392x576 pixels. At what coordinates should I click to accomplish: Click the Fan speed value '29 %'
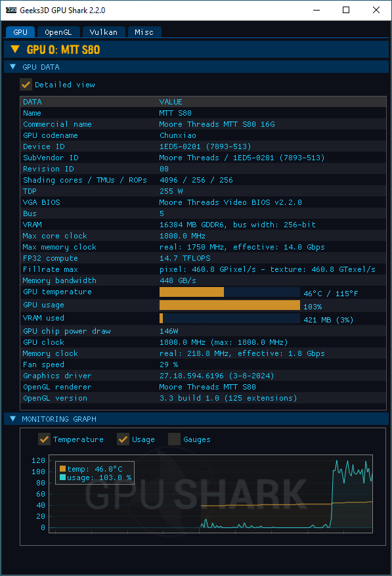pyautogui.click(x=169, y=365)
